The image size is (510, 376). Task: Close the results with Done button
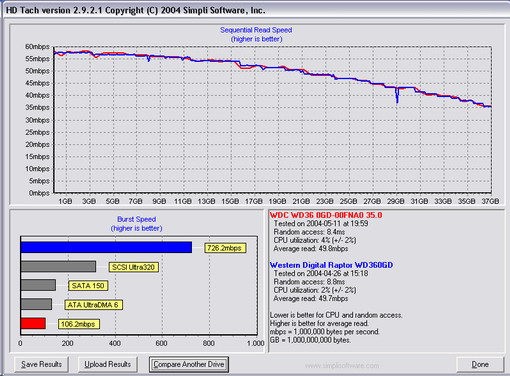pos(480,364)
